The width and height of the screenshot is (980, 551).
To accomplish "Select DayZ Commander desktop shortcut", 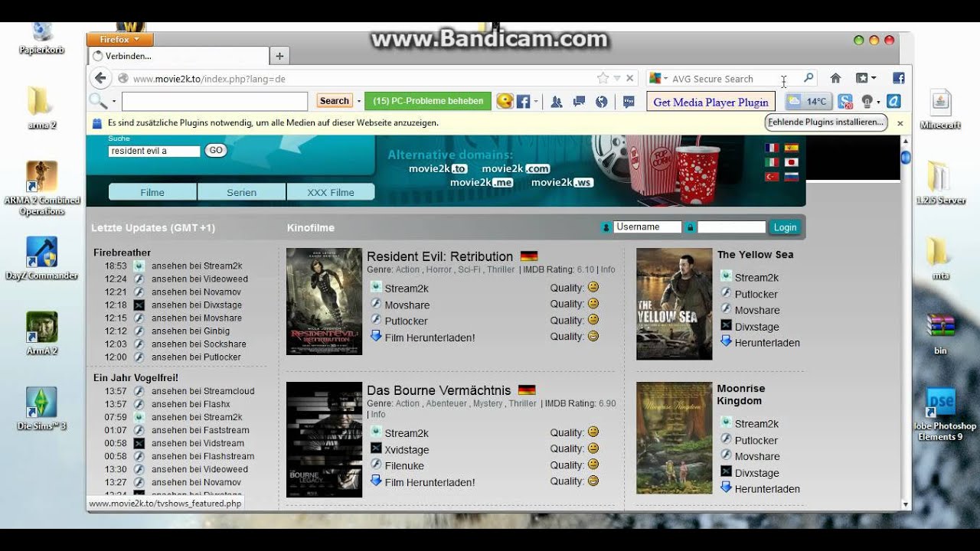I will click(x=41, y=258).
